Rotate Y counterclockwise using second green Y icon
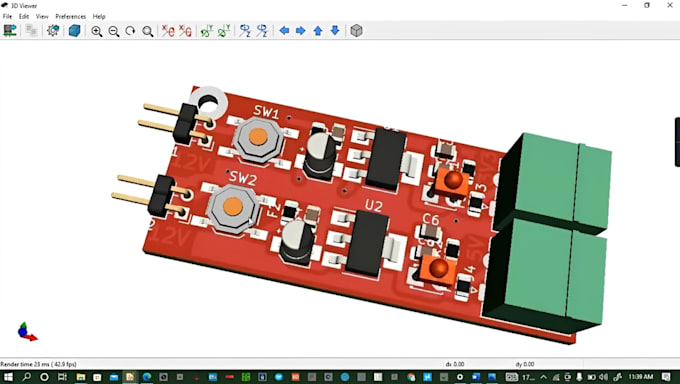 [x=224, y=31]
